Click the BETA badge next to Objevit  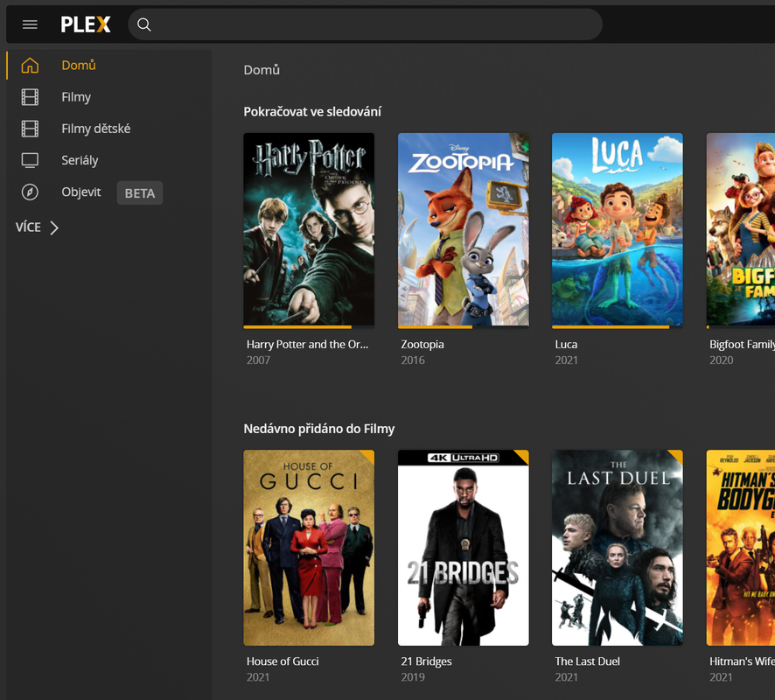click(x=140, y=192)
